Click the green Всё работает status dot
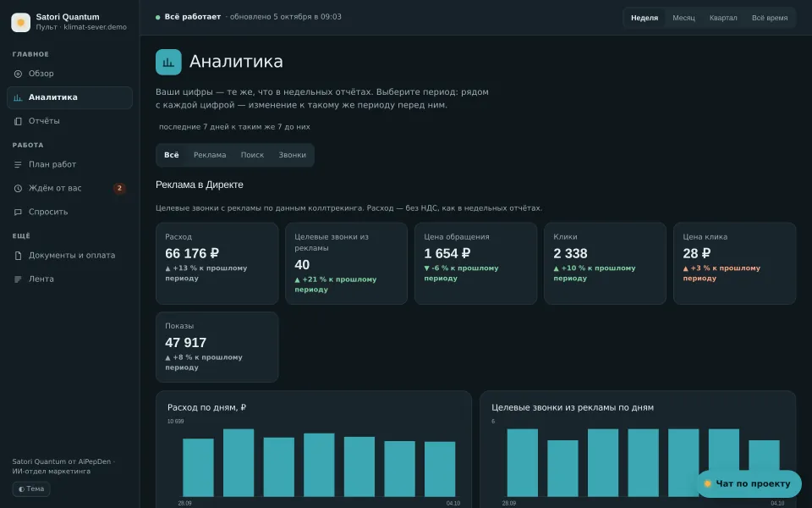This screenshot has width=812, height=508. (158, 17)
